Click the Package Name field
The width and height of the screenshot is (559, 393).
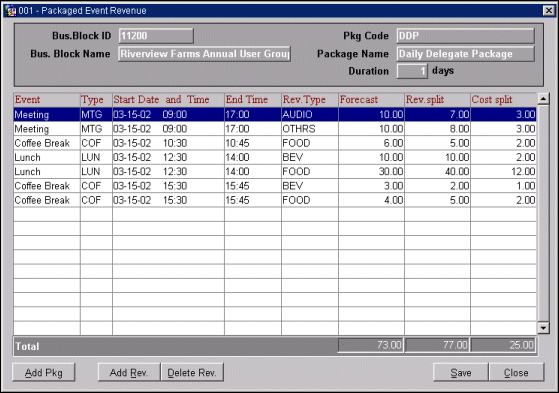pyautogui.click(x=466, y=54)
